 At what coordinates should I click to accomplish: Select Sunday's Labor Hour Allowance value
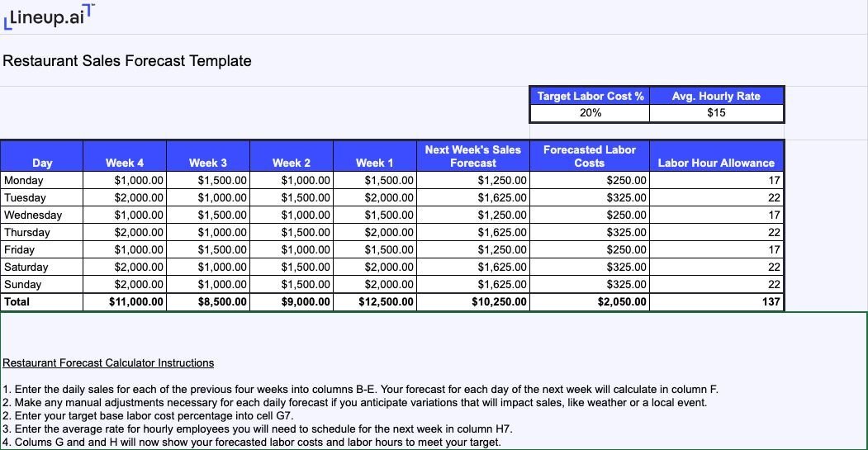click(x=716, y=284)
